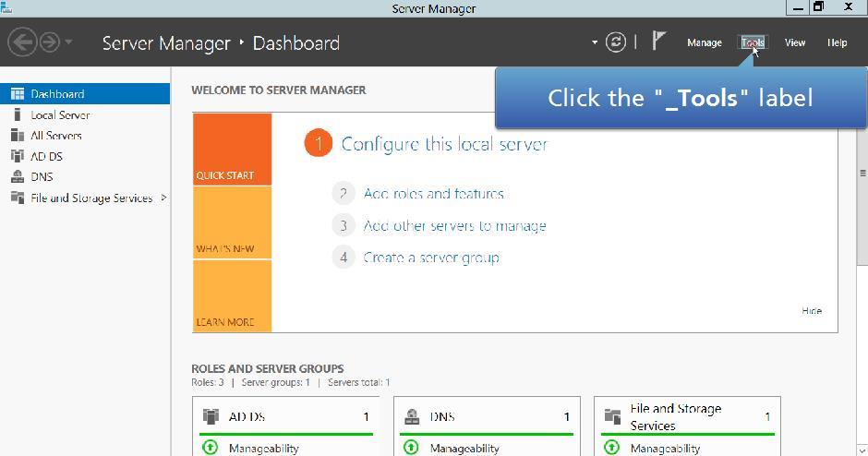
Task: Select Dashboard in the sidebar
Action: pos(85,94)
